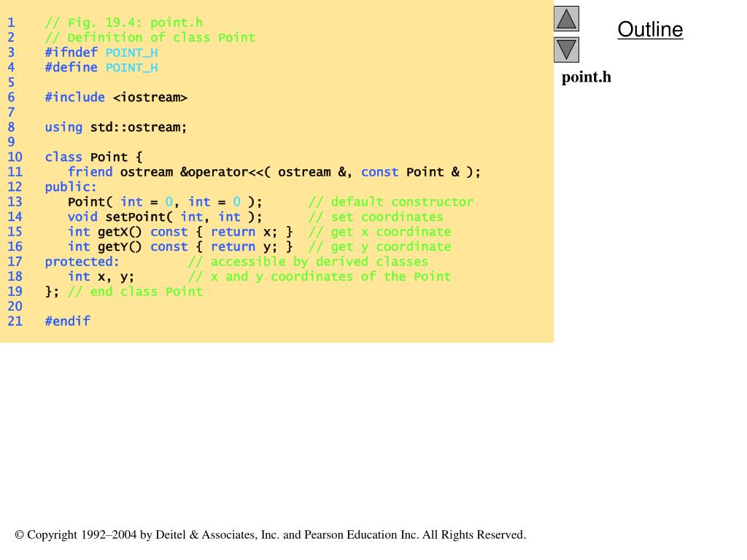Click the '#endif' directive
Viewport: 747px width, 560px height.
[67, 322]
